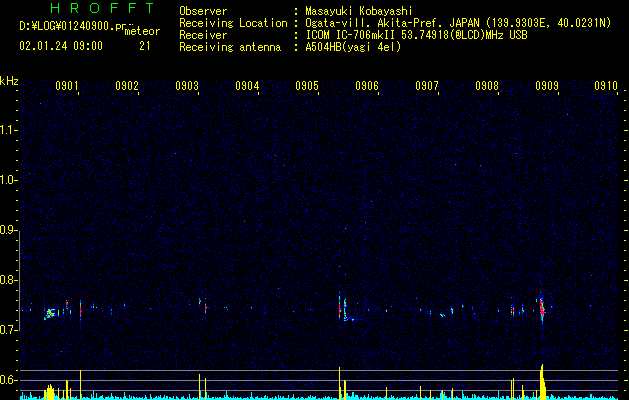Click the tallest yellow power spike below 0909
Image resolution: width=629 pixels, height=400 pixels.
(x=542, y=382)
